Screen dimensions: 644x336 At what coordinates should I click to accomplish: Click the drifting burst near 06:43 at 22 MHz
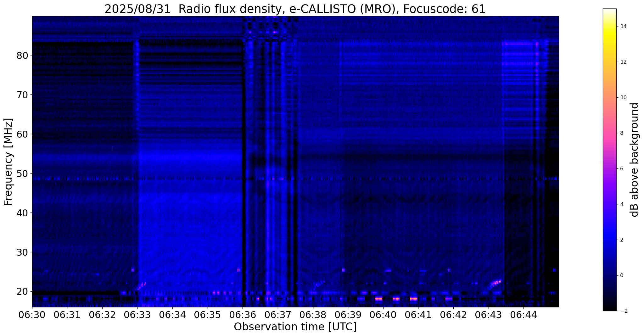tap(496, 283)
